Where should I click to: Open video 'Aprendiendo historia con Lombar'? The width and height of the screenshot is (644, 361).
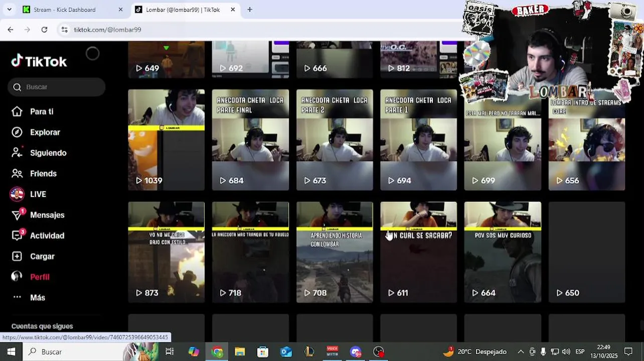coord(335,252)
